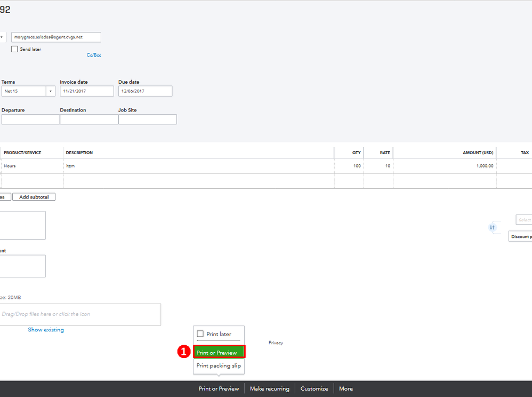Viewport: 532px width, 397px height.
Task: Click the Destination input field
Action: (89, 119)
